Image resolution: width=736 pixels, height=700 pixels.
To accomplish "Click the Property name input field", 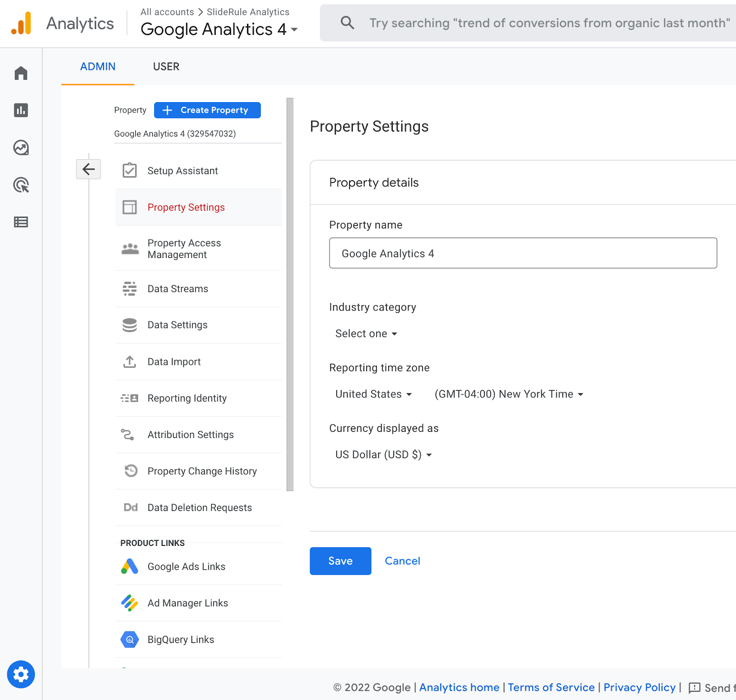I will (x=523, y=253).
